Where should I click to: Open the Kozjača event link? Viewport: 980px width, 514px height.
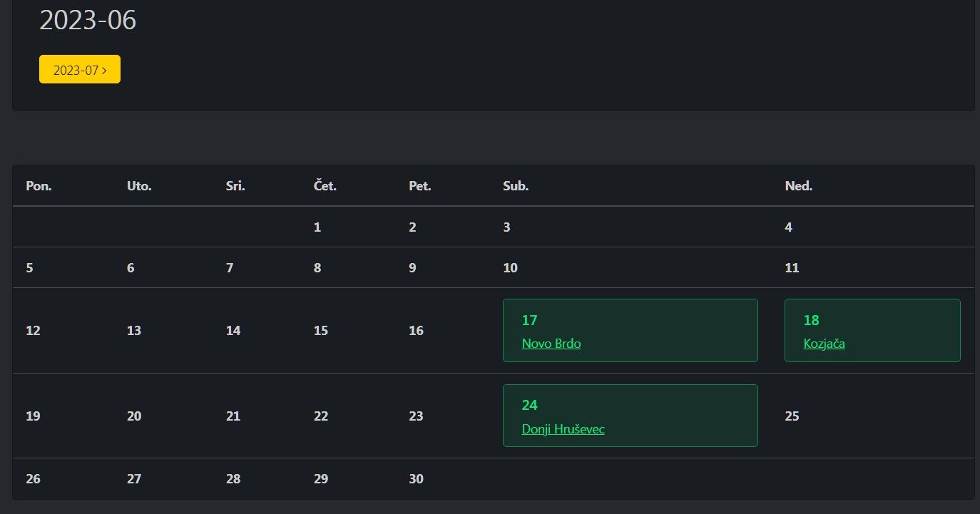824,344
